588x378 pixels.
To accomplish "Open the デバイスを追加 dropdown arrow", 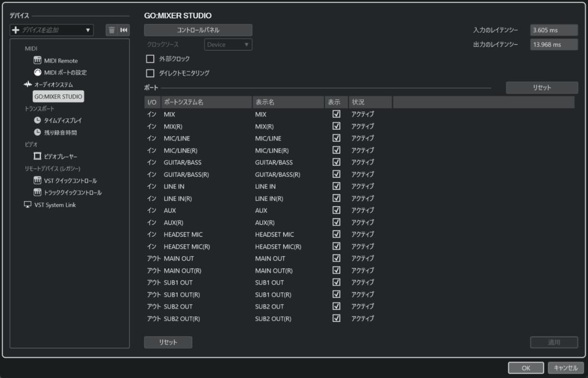I will tap(88, 30).
